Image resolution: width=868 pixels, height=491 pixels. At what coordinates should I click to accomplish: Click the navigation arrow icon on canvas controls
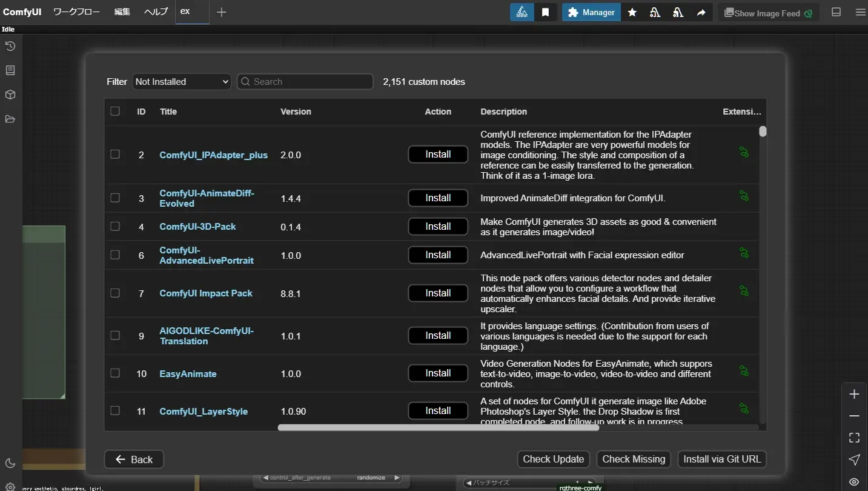pyautogui.click(x=854, y=459)
